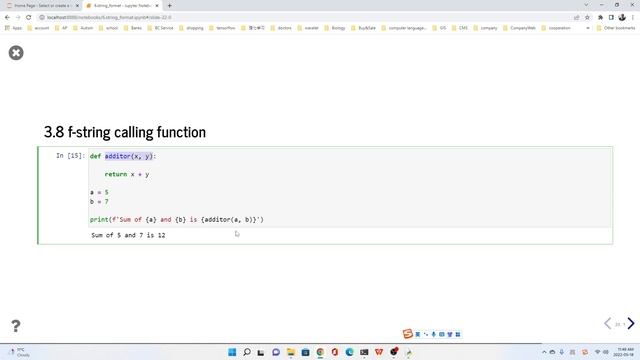
Task: Click the Sogou input method S logo
Action: [407, 334]
